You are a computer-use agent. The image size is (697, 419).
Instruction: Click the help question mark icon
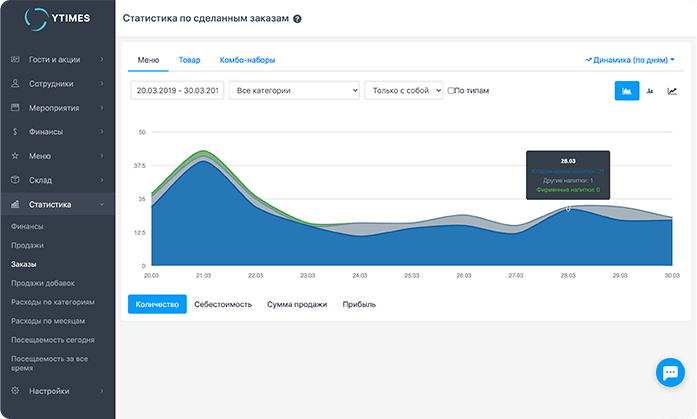tap(297, 19)
